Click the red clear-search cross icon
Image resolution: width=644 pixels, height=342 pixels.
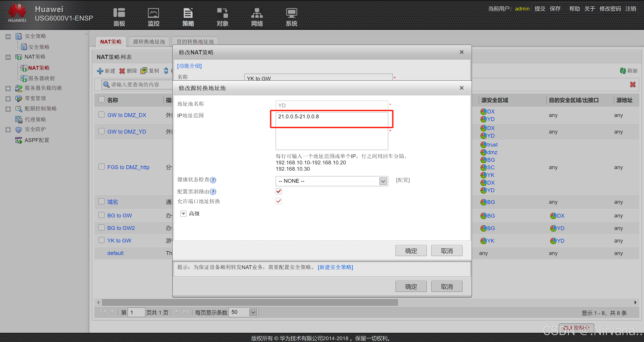(633, 85)
